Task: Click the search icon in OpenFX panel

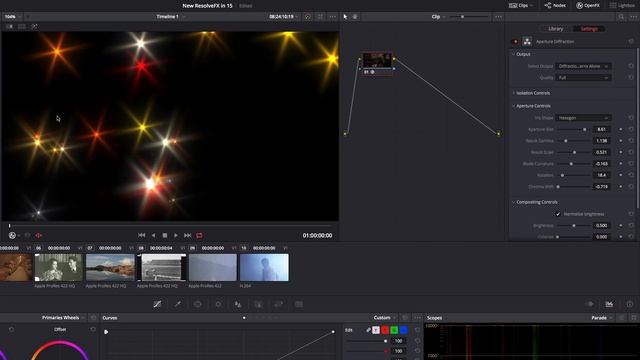Action: click(621, 17)
